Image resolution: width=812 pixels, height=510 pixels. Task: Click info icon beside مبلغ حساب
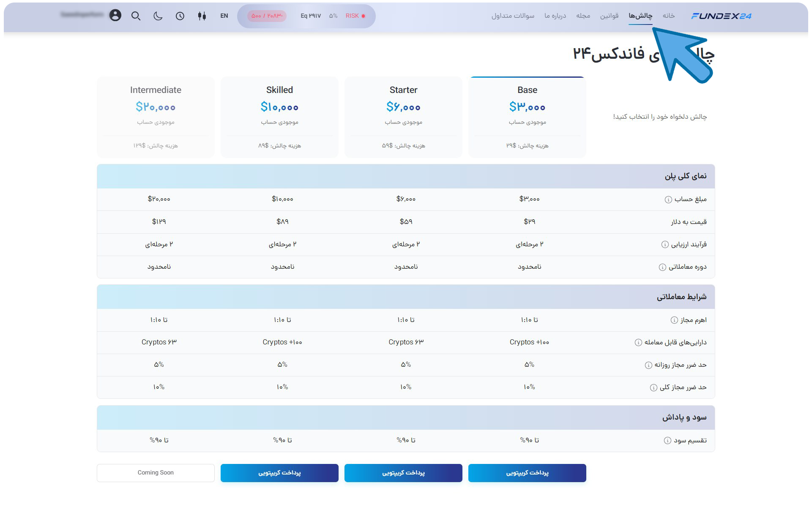[668, 199]
